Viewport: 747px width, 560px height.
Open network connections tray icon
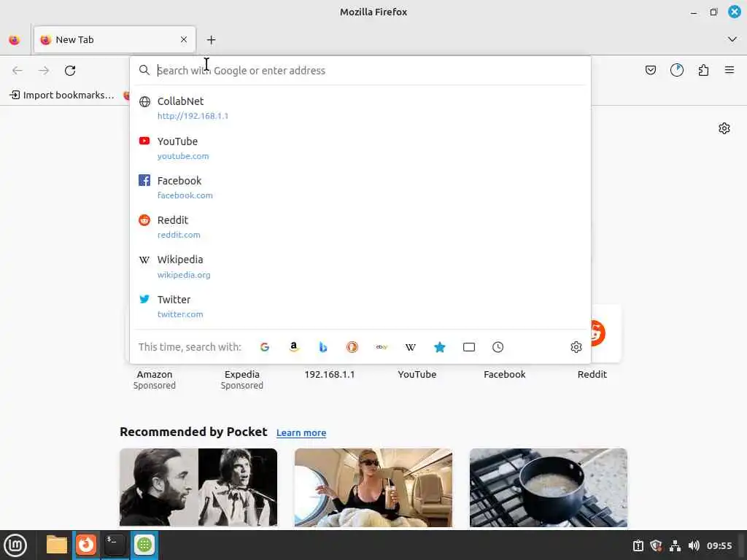[x=675, y=545]
